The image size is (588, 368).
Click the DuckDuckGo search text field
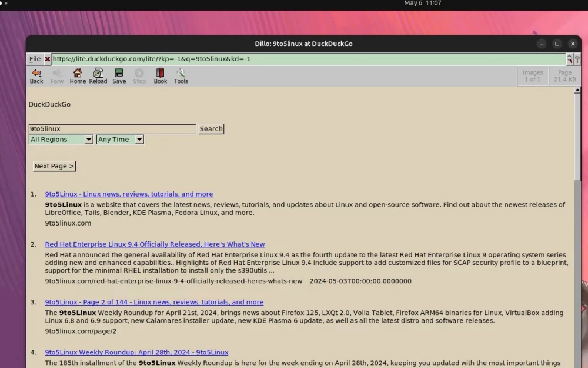tap(112, 129)
